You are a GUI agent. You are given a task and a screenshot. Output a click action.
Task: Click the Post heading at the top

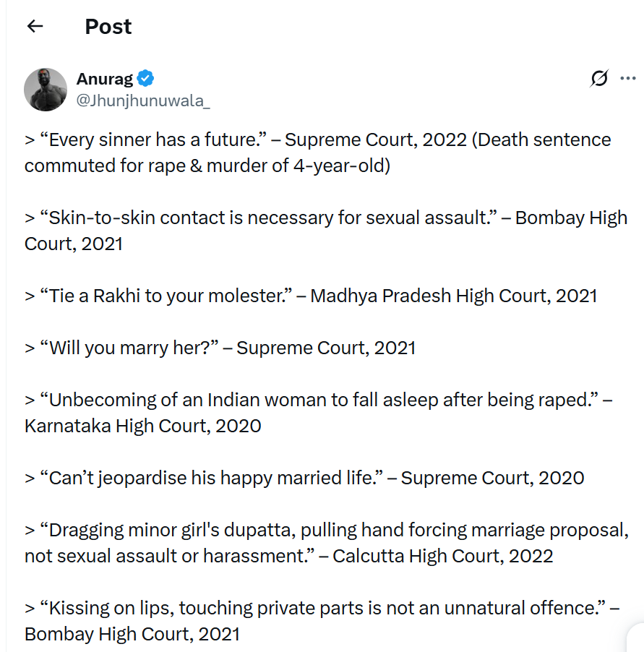(x=108, y=27)
